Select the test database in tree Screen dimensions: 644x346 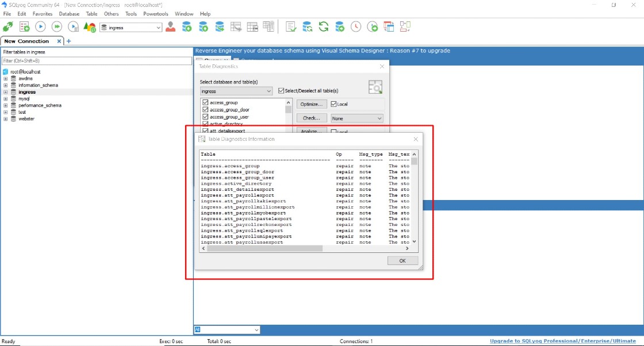click(x=22, y=112)
